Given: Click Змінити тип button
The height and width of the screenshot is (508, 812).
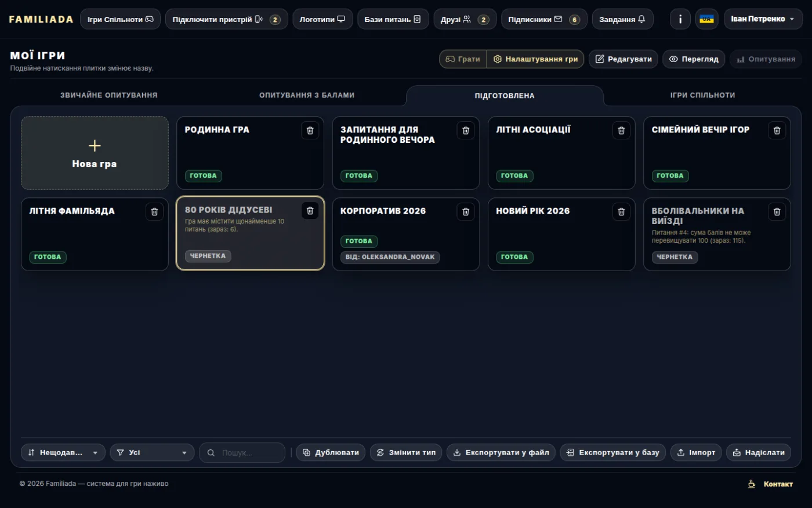Looking at the screenshot, I should click(x=406, y=452).
